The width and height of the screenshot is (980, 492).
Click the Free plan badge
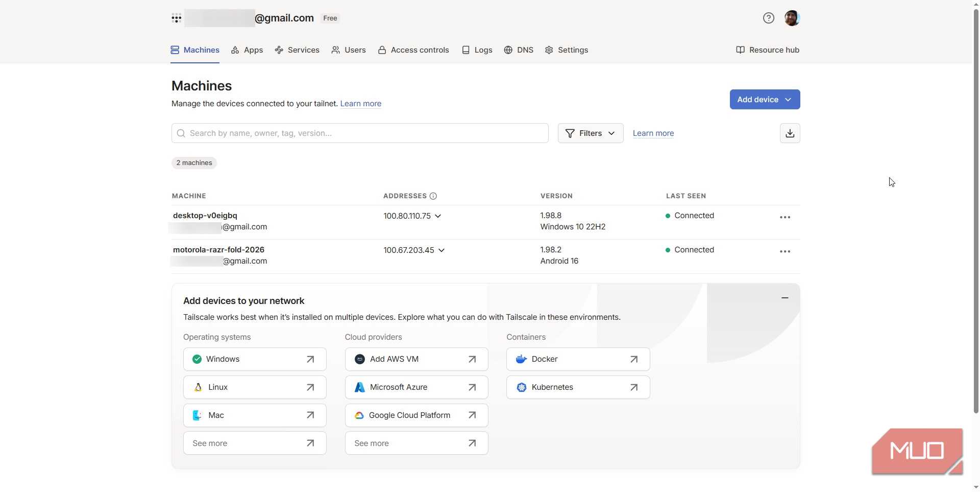[330, 18]
